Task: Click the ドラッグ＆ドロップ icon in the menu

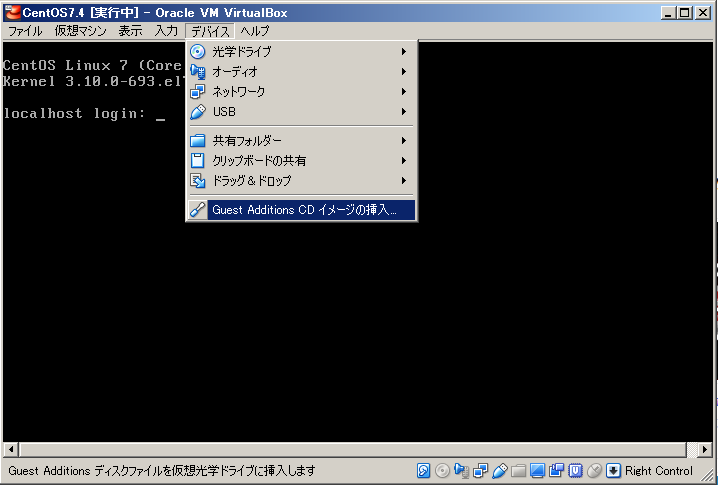Action: click(197, 180)
